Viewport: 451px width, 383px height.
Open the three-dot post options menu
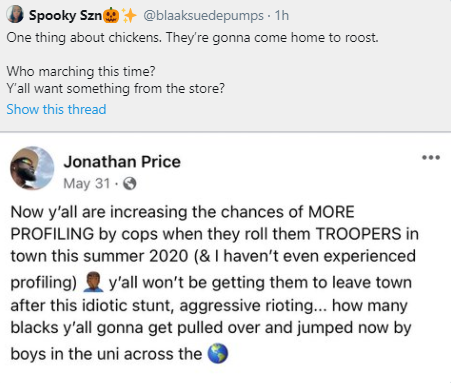pos(431,157)
